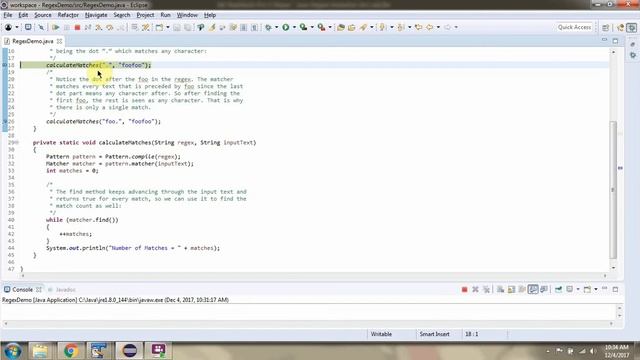The width and height of the screenshot is (640, 360).
Task: Click the Pin Console icon
Action: point(558,289)
